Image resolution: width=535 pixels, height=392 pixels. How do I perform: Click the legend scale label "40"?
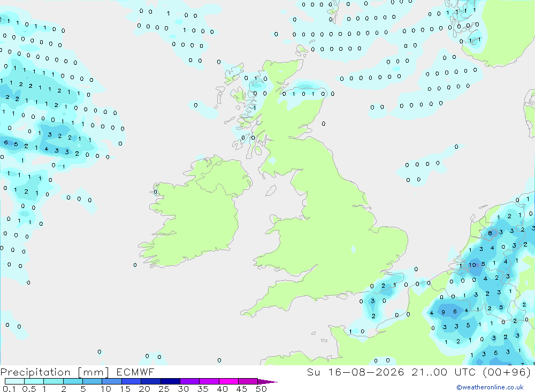[222, 389]
